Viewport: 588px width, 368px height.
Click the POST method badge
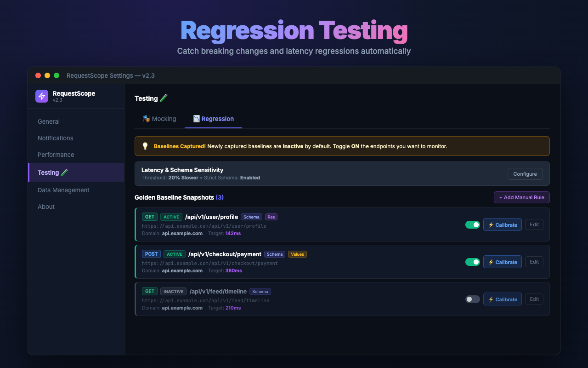151,254
